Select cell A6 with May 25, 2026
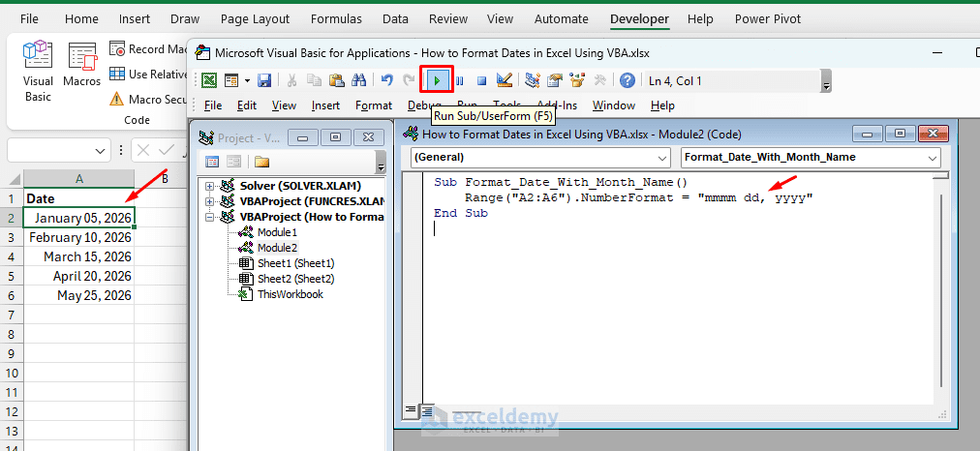Image resolution: width=980 pixels, height=451 pixels. point(78,295)
